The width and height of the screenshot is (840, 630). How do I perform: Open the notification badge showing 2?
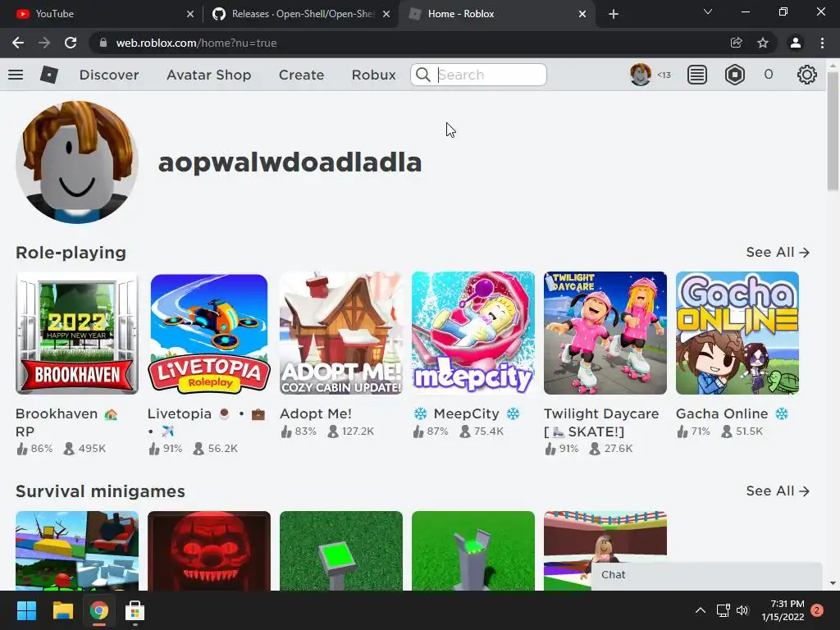pos(817,610)
